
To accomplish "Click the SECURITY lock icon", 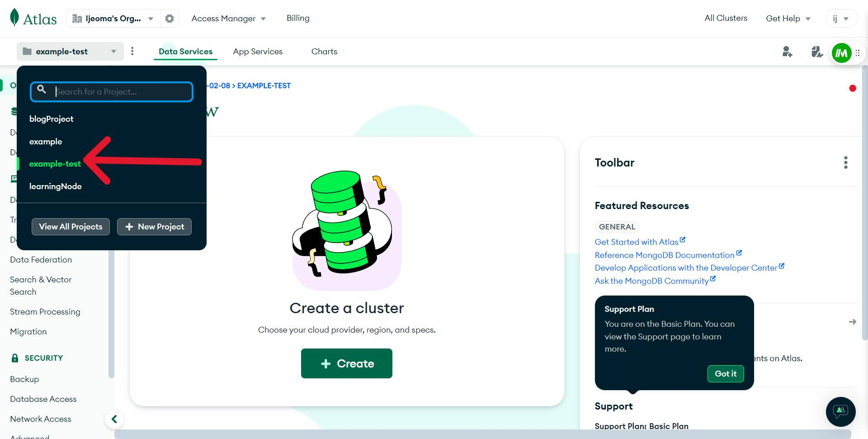I will pos(15,358).
